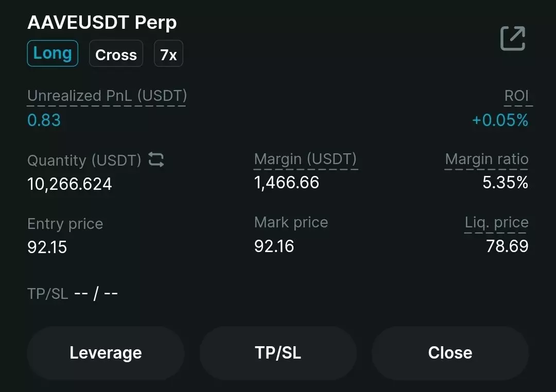Open AAVEUSDT Perp contract title

(x=102, y=23)
